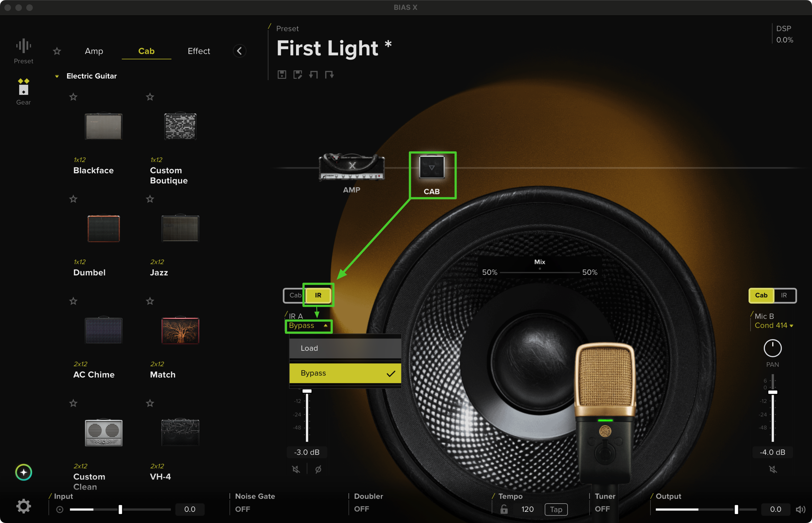This screenshot has width=812, height=523.
Task: Click the Save As preset icon
Action: pyautogui.click(x=297, y=75)
